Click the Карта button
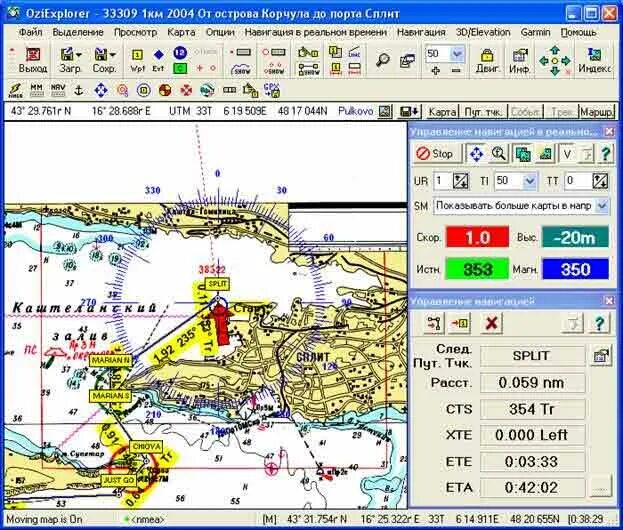Image resolution: width=623 pixels, height=530 pixels. [x=442, y=112]
